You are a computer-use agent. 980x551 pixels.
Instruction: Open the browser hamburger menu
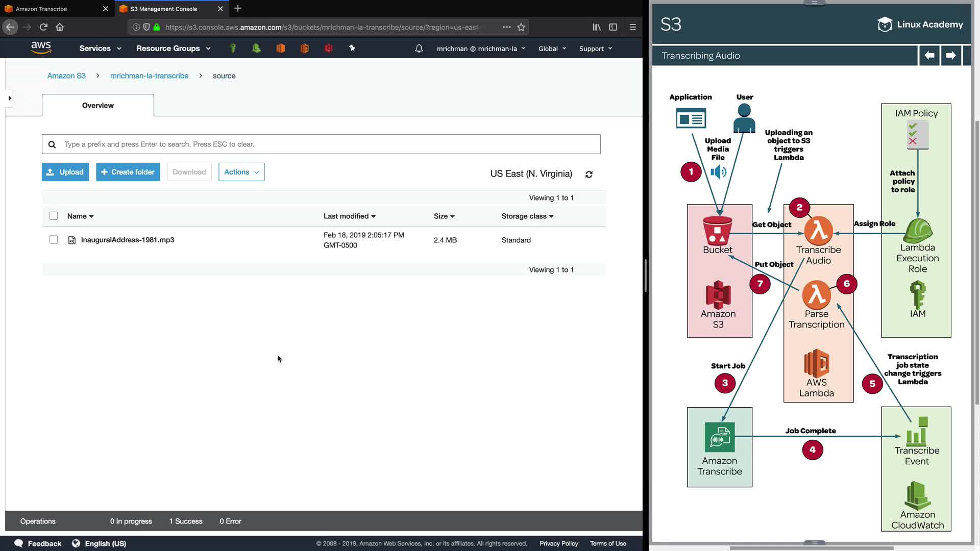(632, 27)
